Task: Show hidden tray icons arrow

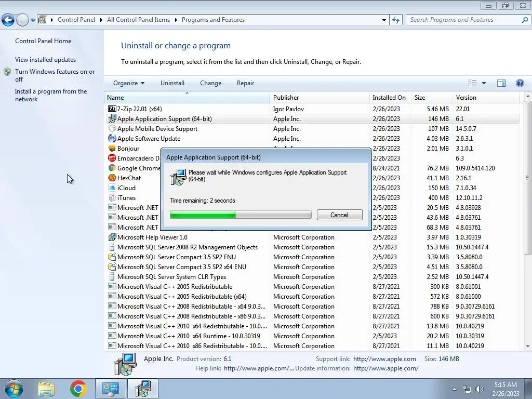Action: click(454, 389)
